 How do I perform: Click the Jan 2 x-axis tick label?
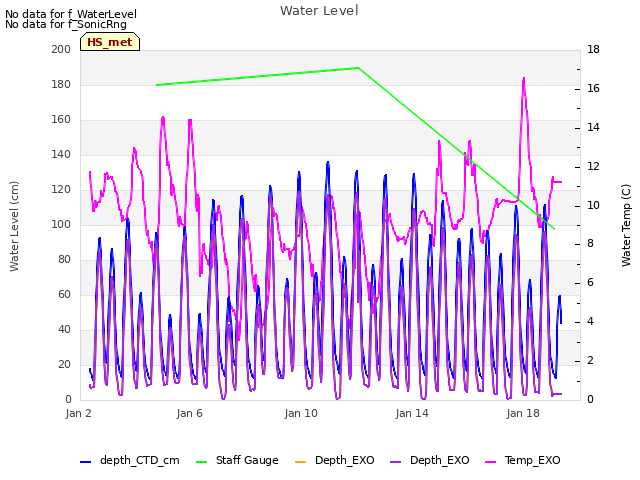[x=78, y=413]
